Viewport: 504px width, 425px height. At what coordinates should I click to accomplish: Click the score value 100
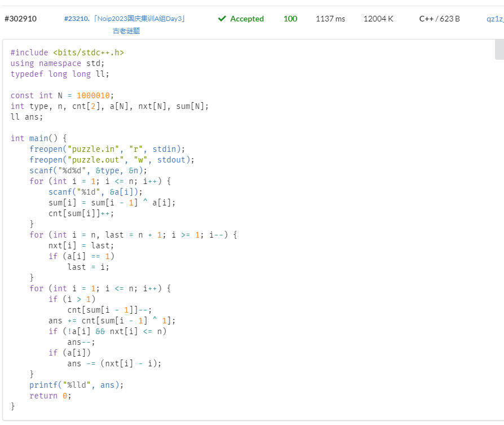pyautogui.click(x=290, y=19)
